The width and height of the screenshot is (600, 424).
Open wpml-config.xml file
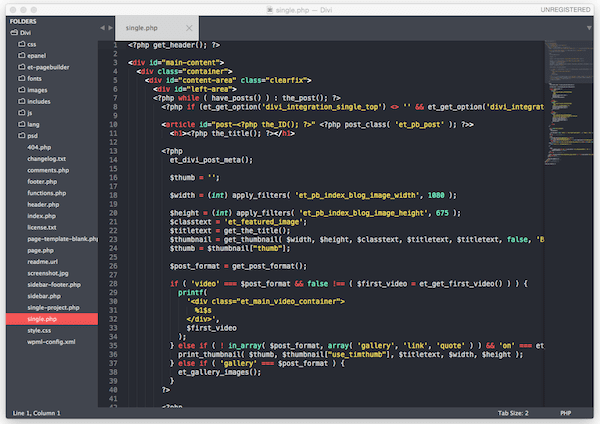[51, 342]
